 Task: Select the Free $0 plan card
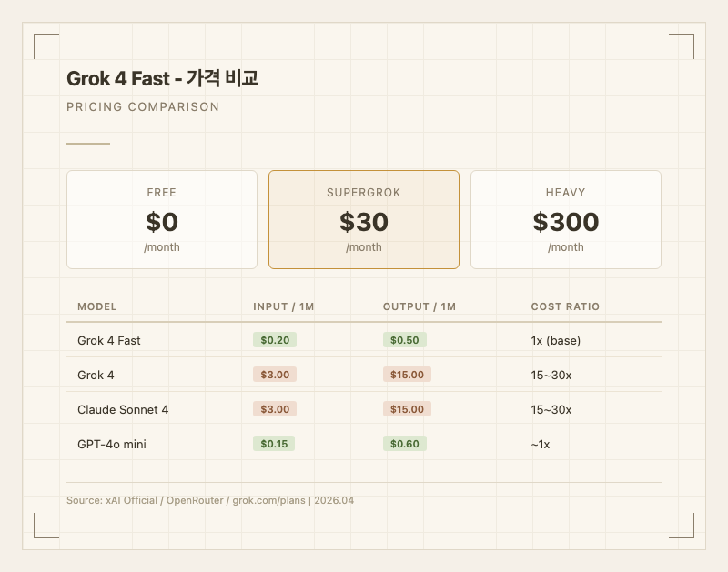click(162, 220)
